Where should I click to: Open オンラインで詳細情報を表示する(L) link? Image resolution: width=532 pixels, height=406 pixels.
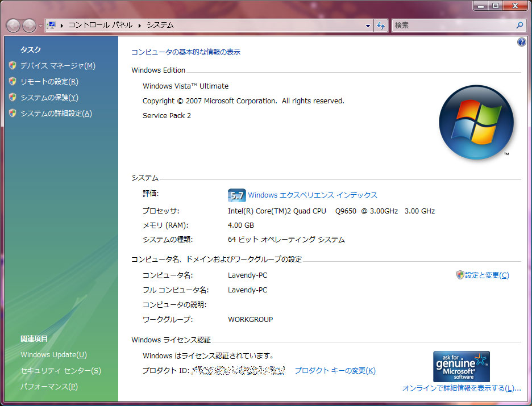pyautogui.click(x=462, y=388)
